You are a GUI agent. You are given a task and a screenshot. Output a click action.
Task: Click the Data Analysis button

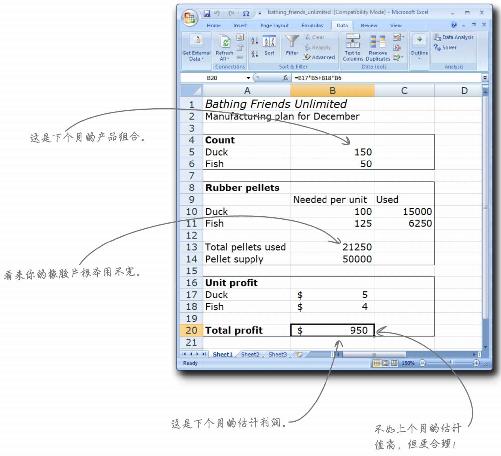point(454,37)
